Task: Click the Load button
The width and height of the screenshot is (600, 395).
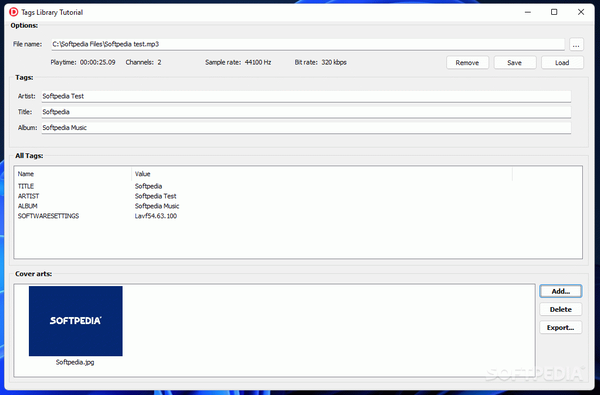Action: pyautogui.click(x=562, y=63)
